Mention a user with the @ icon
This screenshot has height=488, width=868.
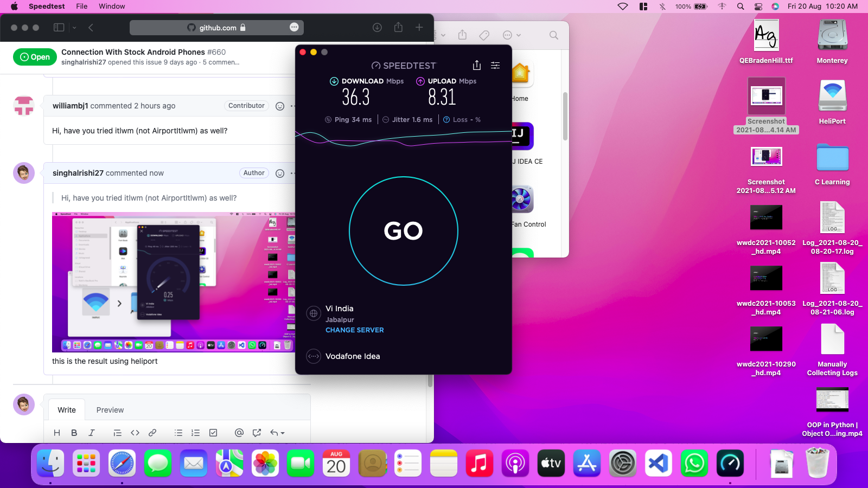[x=239, y=433]
